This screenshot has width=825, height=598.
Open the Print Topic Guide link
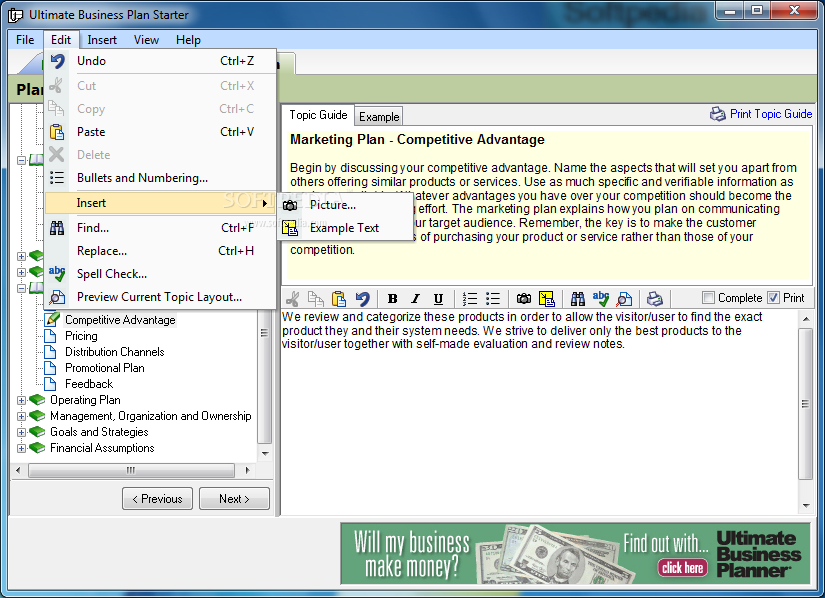771,114
